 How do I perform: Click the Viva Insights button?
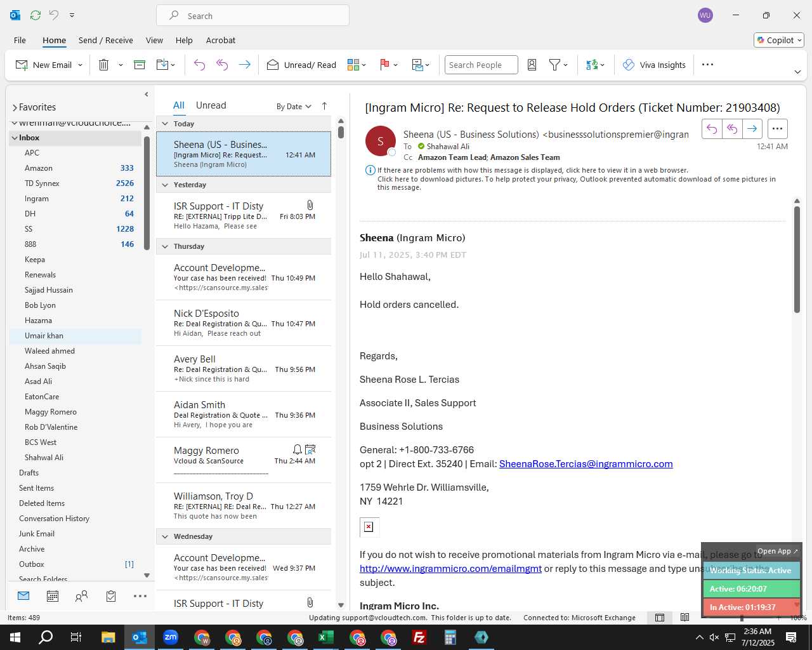654,65
